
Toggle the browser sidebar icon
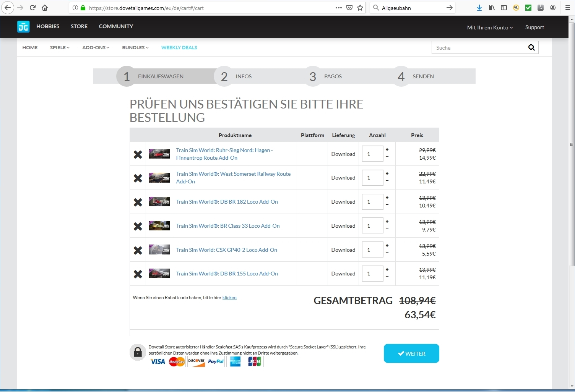click(x=504, y=8)
